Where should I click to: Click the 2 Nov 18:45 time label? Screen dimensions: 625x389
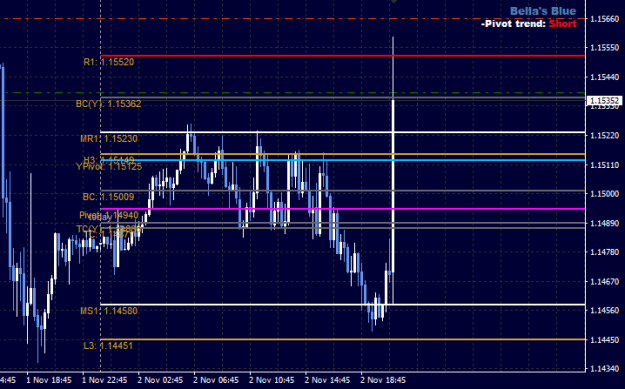(383, 380)
